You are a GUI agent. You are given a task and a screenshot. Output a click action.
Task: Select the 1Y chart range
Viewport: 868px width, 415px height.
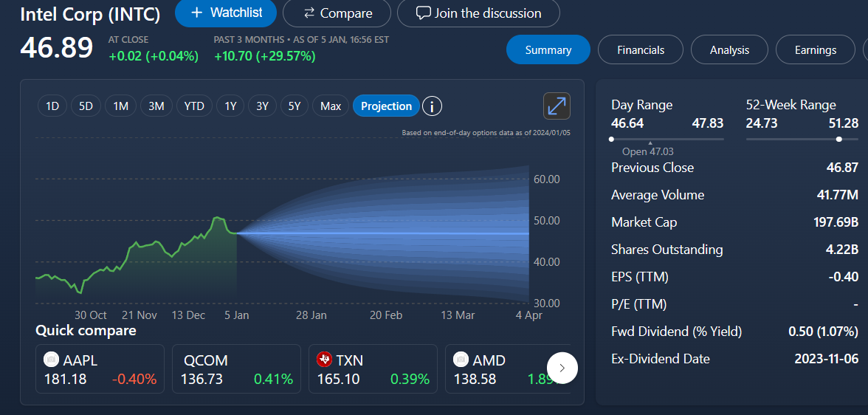[230, 106]
